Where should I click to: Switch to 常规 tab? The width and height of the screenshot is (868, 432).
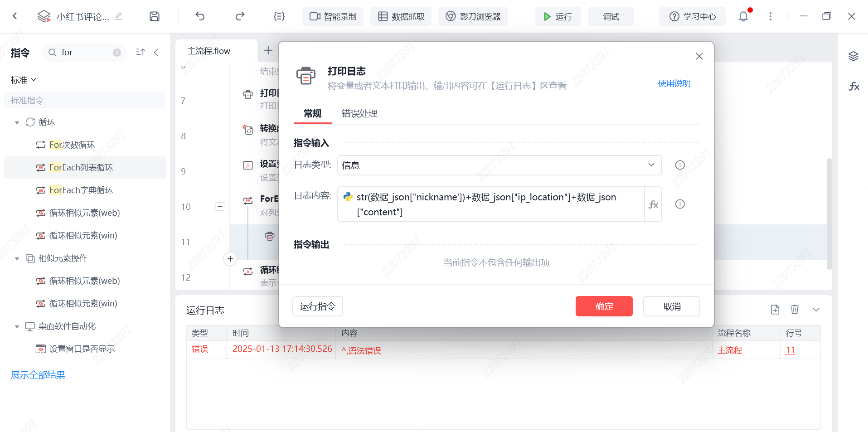point(313,113)
